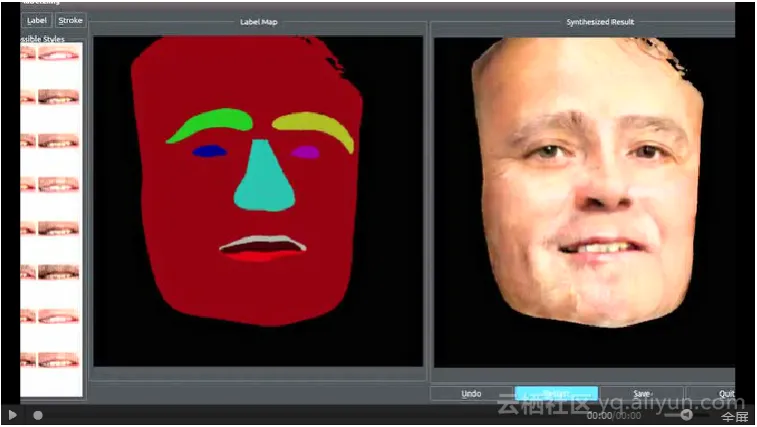
Task: Click the blue eye region in Label Map
Action: tap(210, 152)
